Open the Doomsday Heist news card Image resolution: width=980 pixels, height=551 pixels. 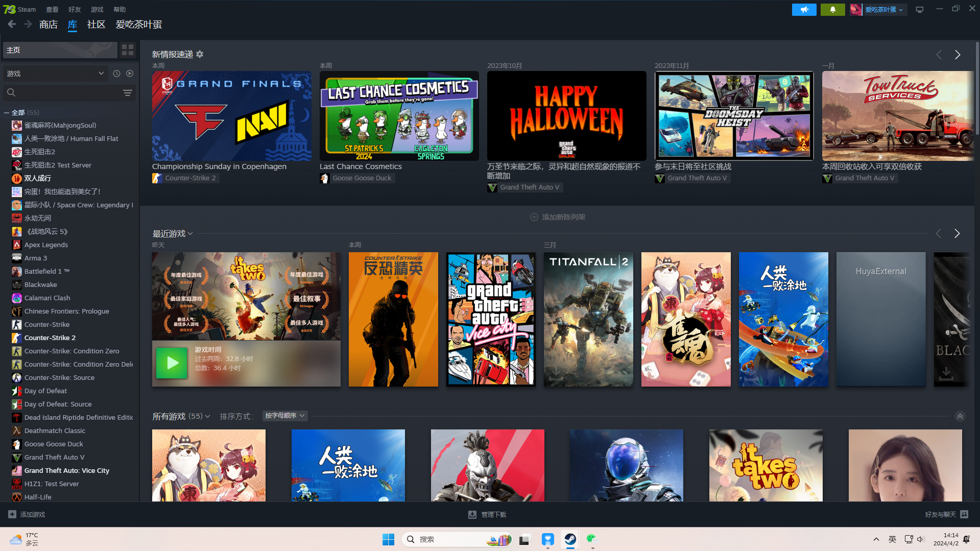pos(734,116)
